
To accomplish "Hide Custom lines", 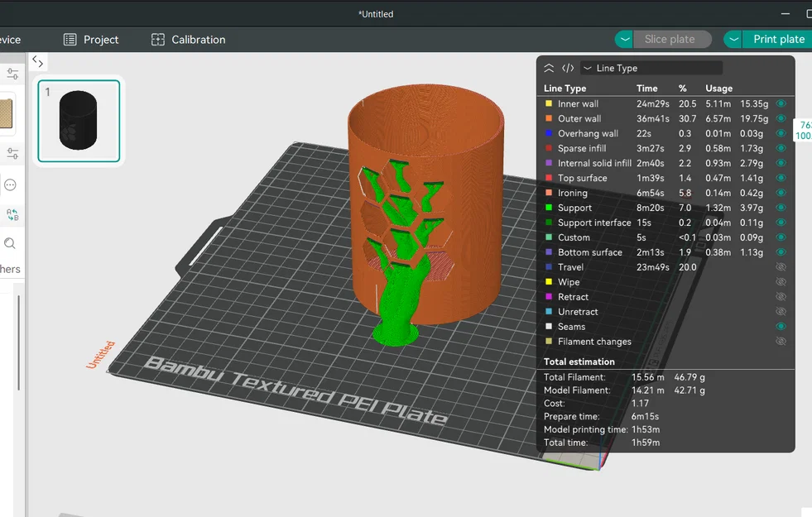I will point(781,237).
